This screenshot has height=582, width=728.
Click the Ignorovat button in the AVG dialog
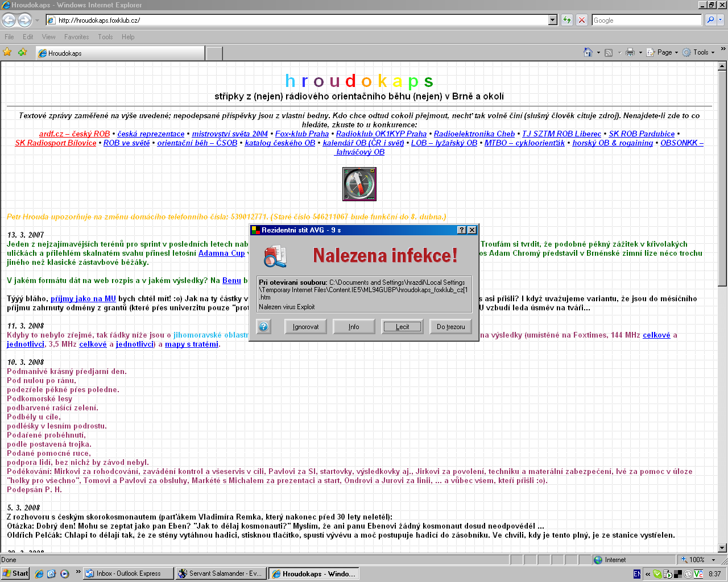pyautogui.click(x=306, y=327)
